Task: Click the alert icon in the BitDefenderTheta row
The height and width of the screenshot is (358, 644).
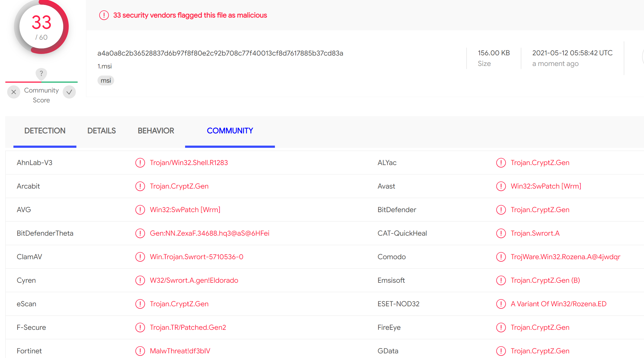Action: click(140, 233)
